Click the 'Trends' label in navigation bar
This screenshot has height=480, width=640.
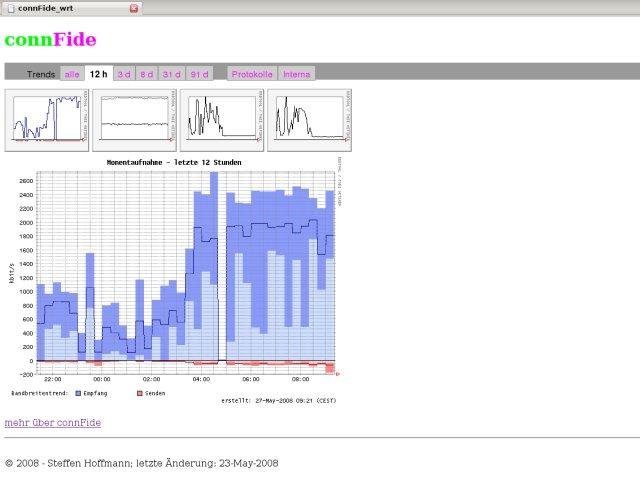[41, 74]
